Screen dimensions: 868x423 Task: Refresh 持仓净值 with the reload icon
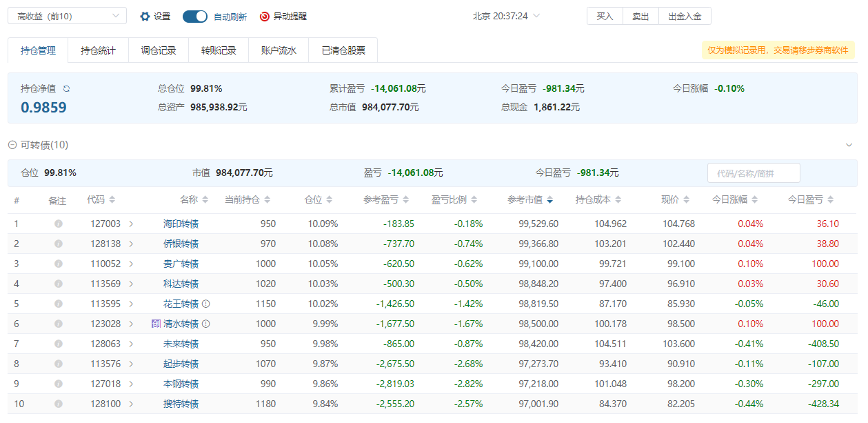click(67, 89)
